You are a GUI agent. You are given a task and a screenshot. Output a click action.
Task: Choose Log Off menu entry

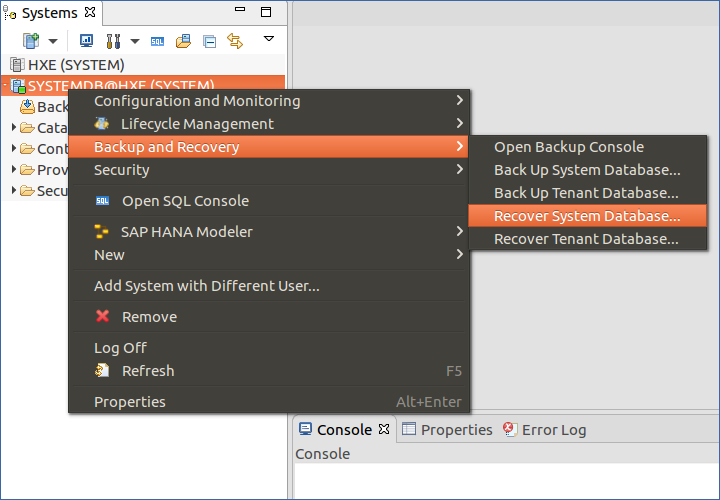pyautogui.click(x=269, y=348)
